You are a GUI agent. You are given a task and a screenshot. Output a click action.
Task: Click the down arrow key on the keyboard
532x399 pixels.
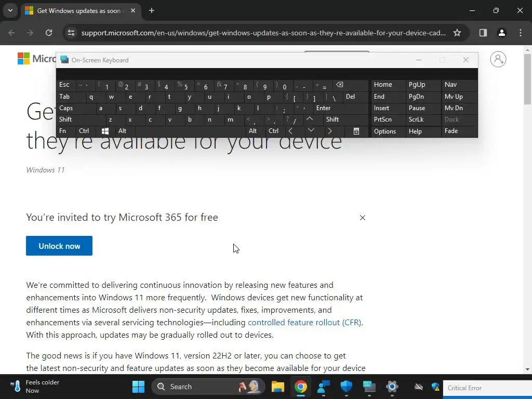pos(311,130)
